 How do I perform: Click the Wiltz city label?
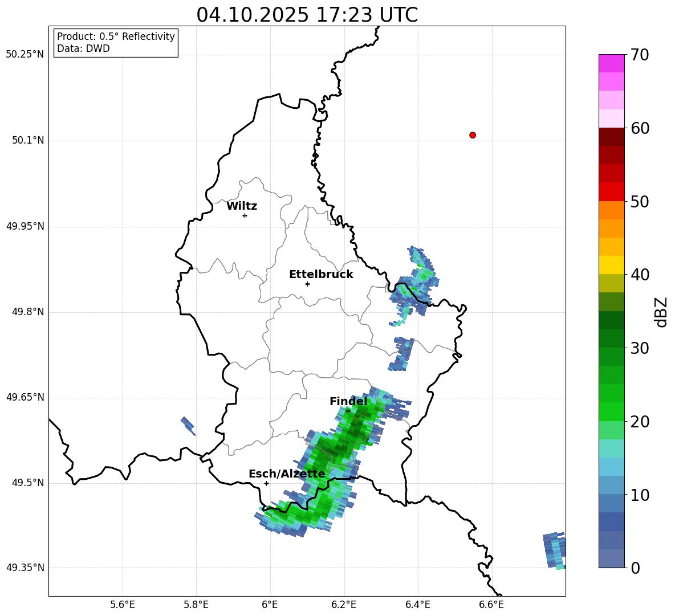(x=242, y=206)
